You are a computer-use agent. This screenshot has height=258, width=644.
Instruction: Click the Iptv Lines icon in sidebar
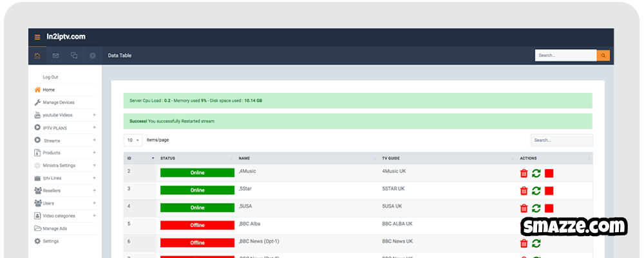click(37, 178)
